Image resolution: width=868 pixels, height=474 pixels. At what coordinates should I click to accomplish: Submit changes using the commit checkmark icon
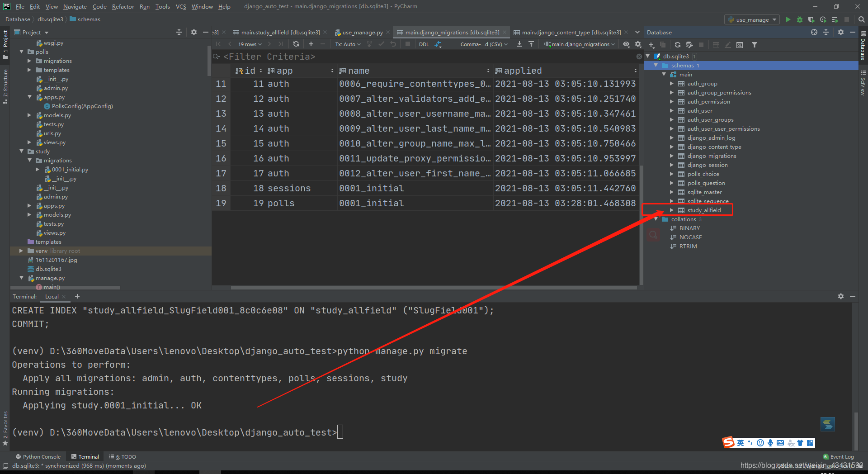[381, 44]
